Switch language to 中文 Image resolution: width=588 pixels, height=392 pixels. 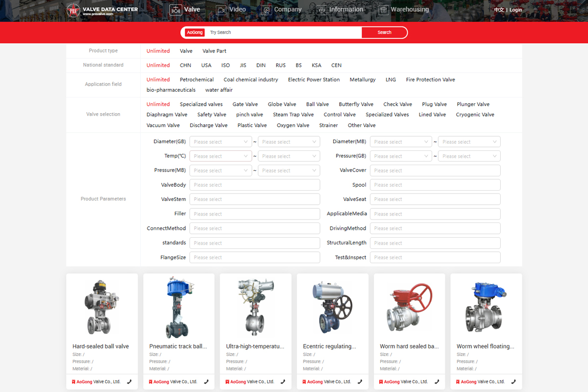coord(499,10)
